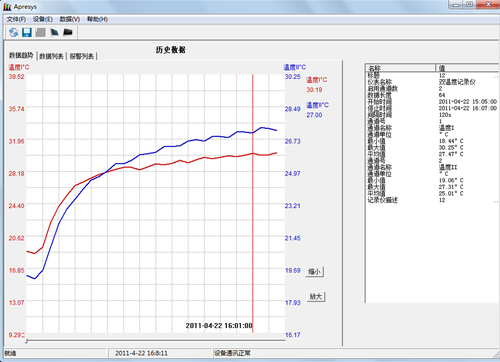Click the red 30.19 cursor readout value

tap(314, 90)
